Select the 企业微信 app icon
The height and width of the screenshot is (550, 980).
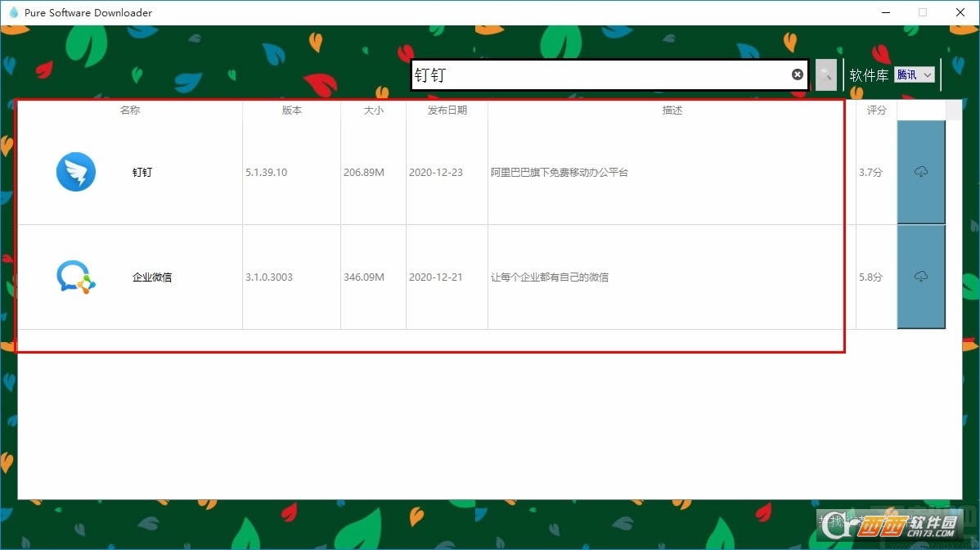tap(75, 277)
